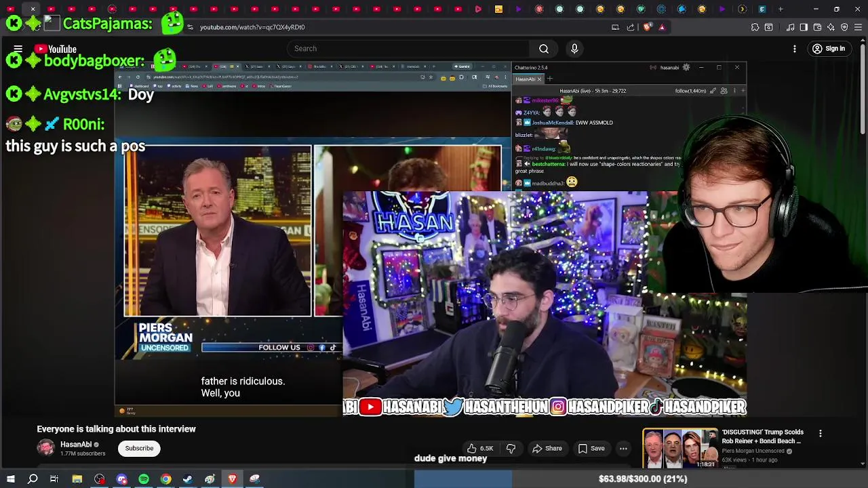
Task: Open the recommended video's three-dot options menu
Action: (821, 434)
